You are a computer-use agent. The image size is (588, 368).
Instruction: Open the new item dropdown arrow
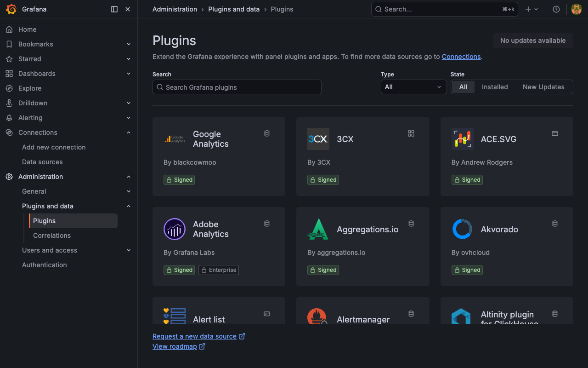(x=536, y=9)
